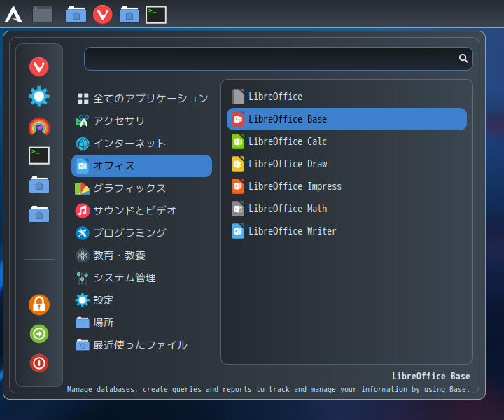Select the 教育・教養 category
Viewport: 504px width, 420px height.
141,255
